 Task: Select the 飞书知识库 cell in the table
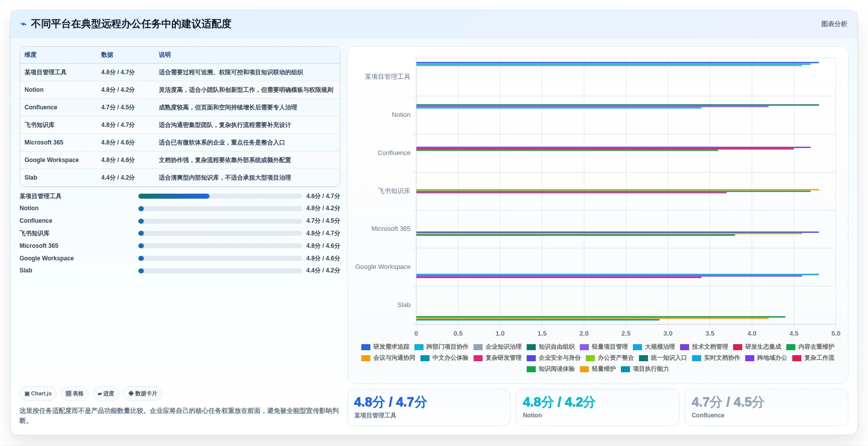pyautogui.click(x=40, y=125)
